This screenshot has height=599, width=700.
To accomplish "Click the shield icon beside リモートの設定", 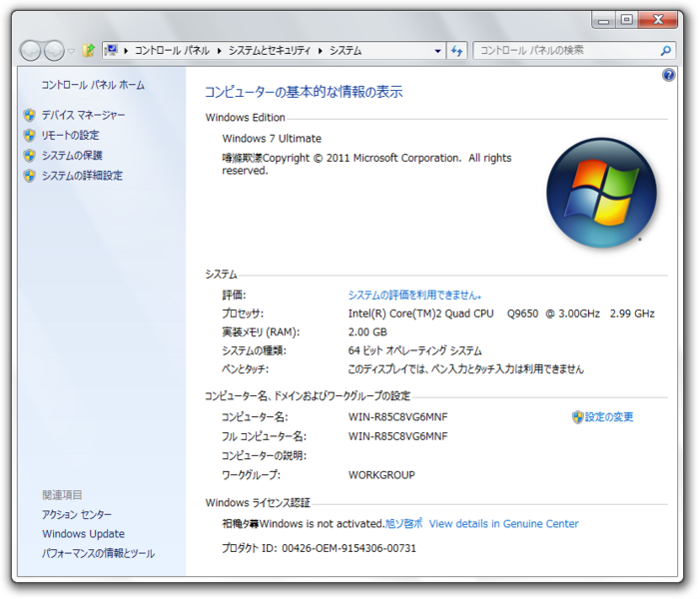I will point(30,135).
